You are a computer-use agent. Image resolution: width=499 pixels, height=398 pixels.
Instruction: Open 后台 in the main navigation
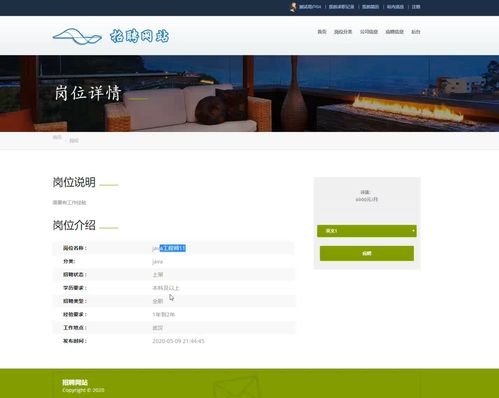coord(415,32)
